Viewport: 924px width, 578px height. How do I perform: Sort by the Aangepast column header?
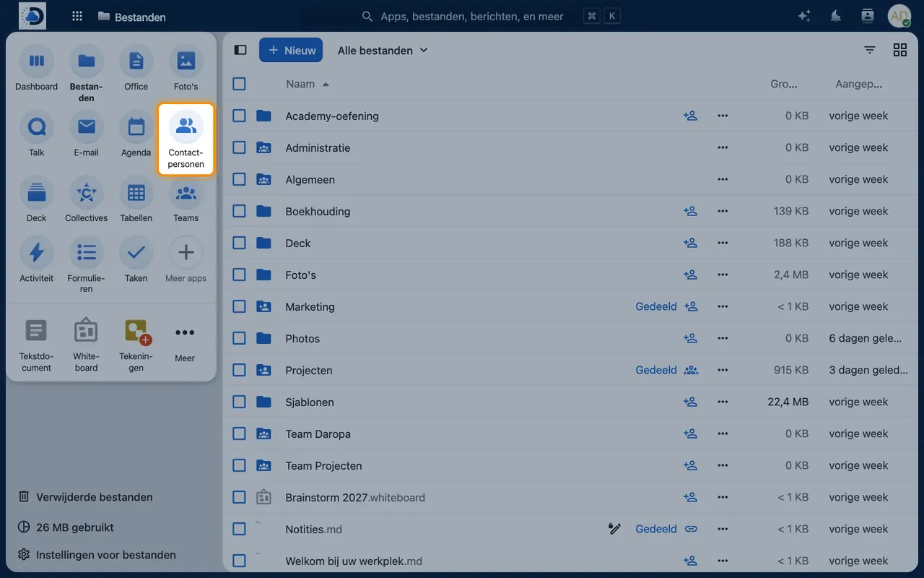pyautogui.click(x=858, y=84)
